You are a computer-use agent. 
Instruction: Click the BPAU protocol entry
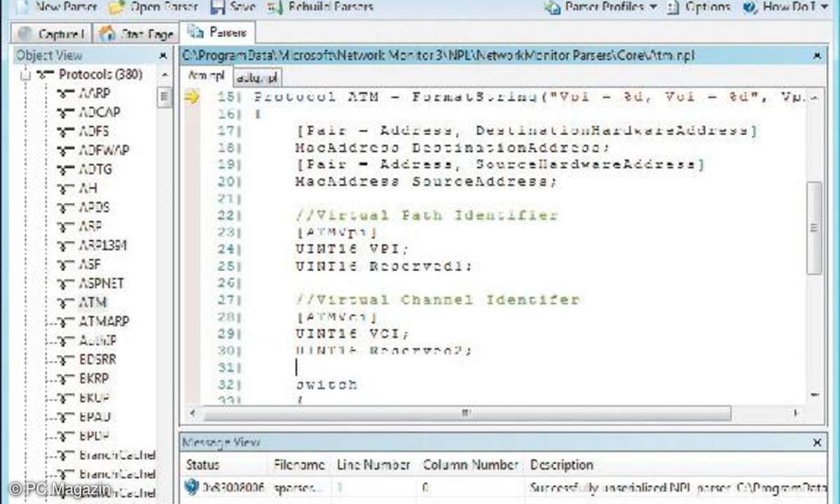[95, 416]
